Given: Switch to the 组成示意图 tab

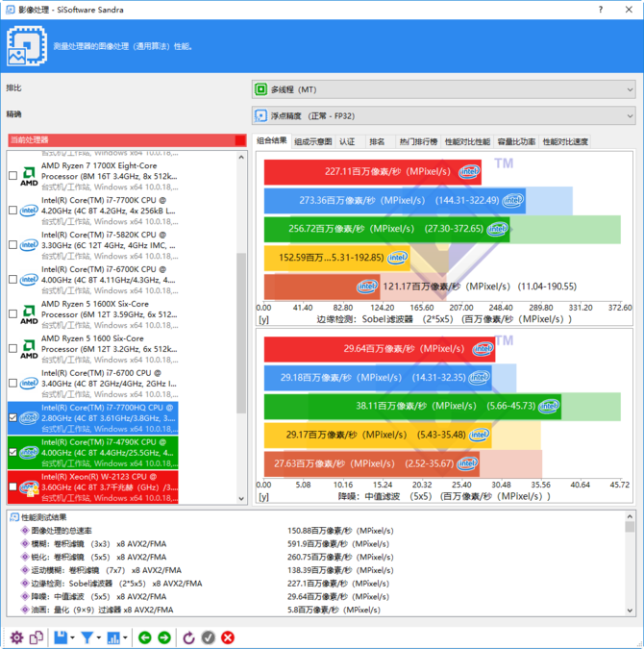Looking at the screenshot, I should [x=313, y=142].
